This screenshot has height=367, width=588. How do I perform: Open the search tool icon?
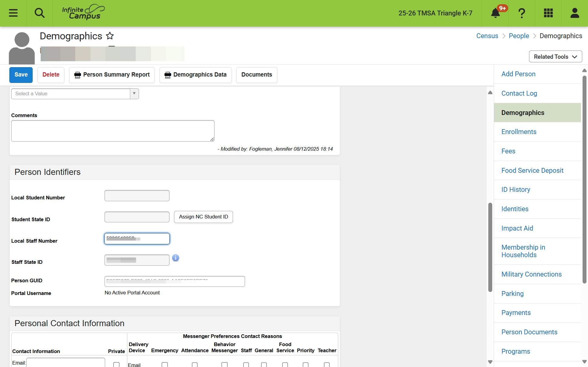40,13
